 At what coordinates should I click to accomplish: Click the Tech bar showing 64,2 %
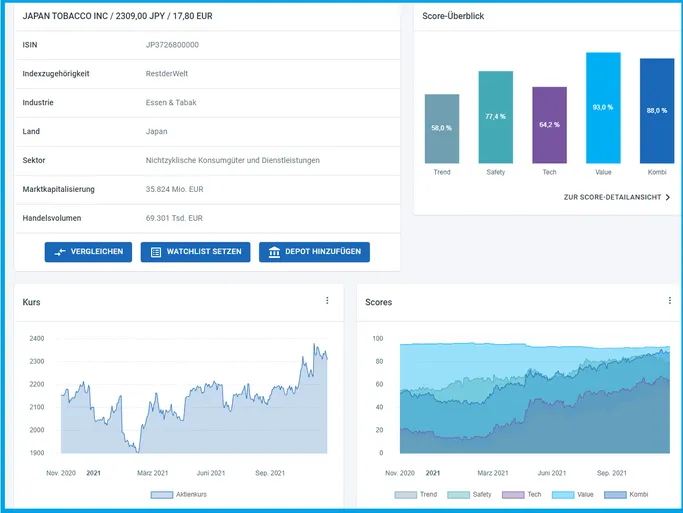click(549, 125)
